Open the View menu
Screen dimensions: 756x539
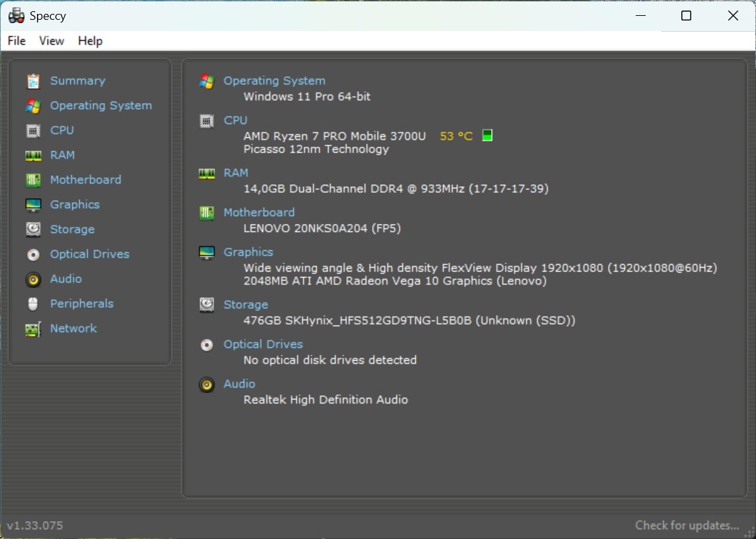(51, 41)
